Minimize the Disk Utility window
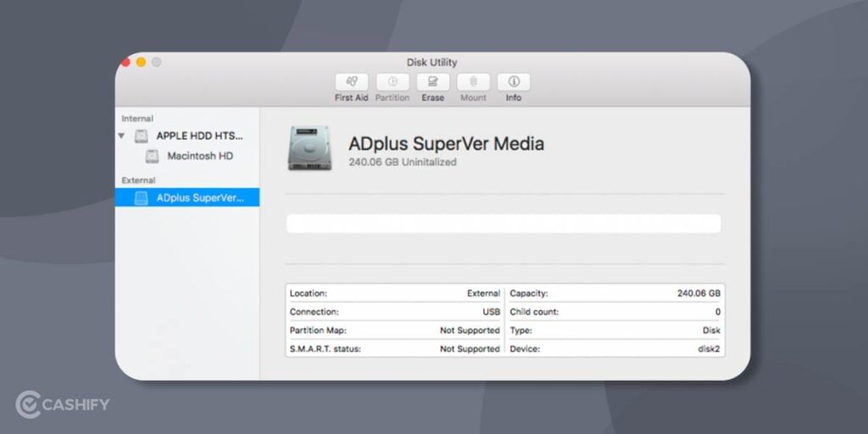Viewport: 868px width, 434px height. click(141, 62)
